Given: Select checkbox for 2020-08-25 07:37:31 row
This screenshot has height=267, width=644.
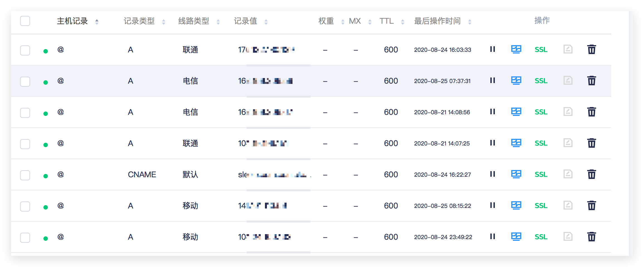Looking at the screenshot, I should 25,81.
